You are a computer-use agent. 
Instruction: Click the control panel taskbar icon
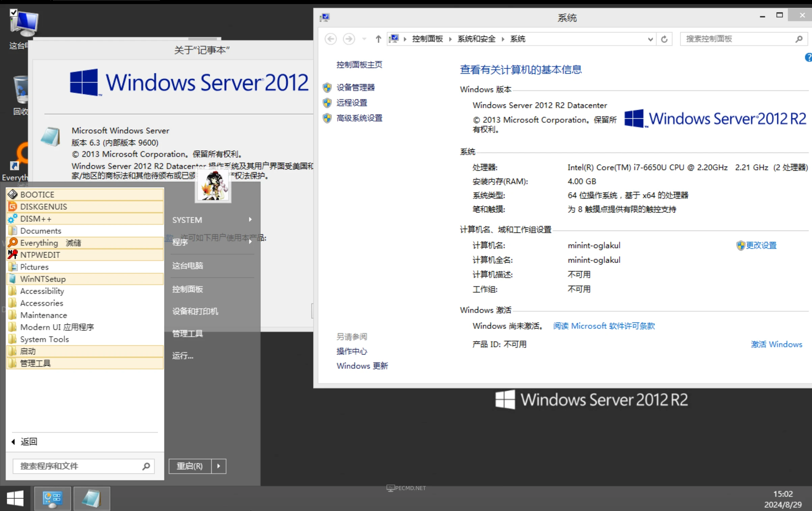click(x=52, y=498)
